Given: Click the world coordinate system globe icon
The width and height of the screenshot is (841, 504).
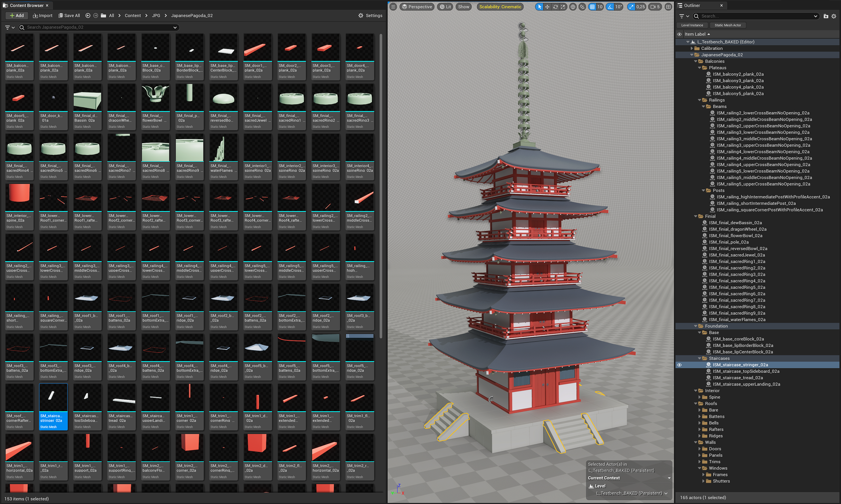Looking at the screenshot, I should click(573, 7).
